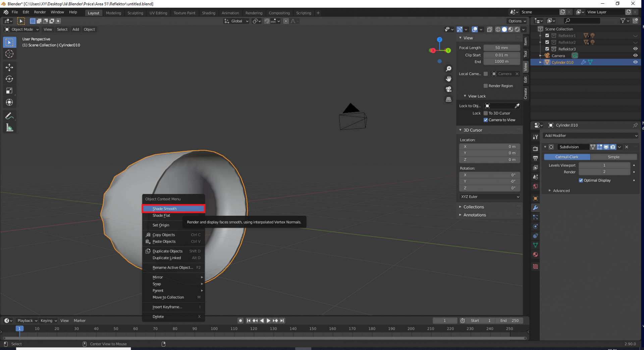Activate the Annotate pencil tool
Viewport: 644px width, 350px height.
click(x=9, y=116)
